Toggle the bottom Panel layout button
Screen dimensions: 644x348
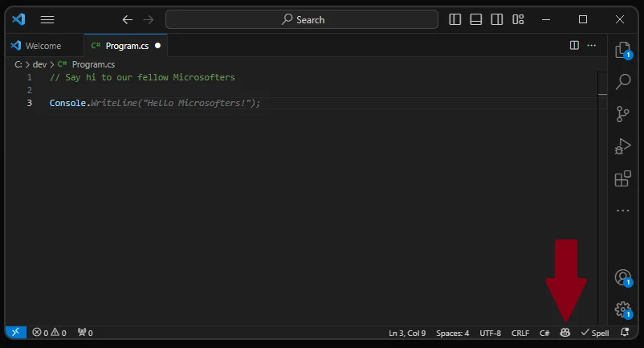coord(476,19)
